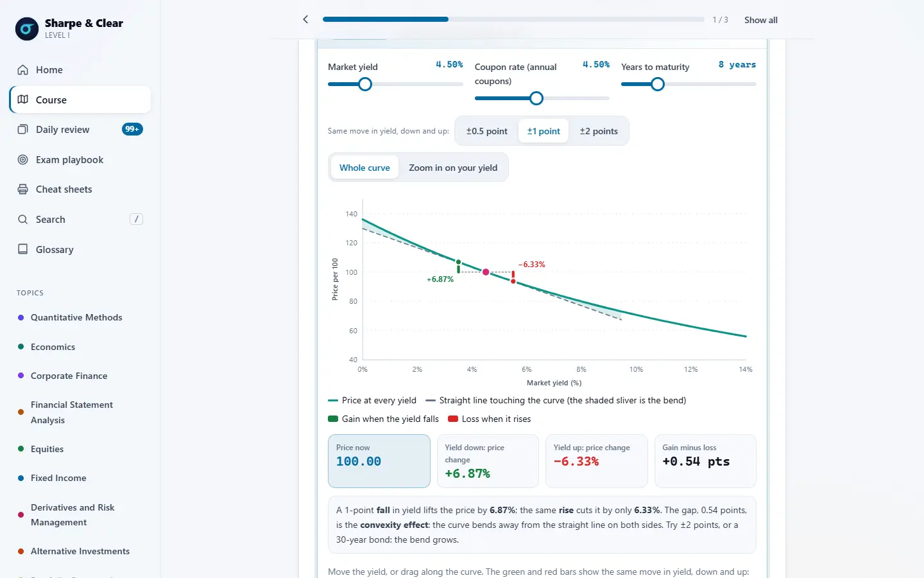Click the pink current-yield point on curve
Viewport: 924px width, 578px height.
tap(486, 272)
